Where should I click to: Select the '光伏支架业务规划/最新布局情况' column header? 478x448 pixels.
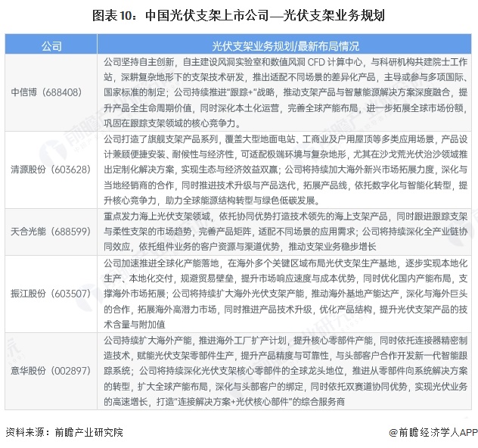pos(284,45)
